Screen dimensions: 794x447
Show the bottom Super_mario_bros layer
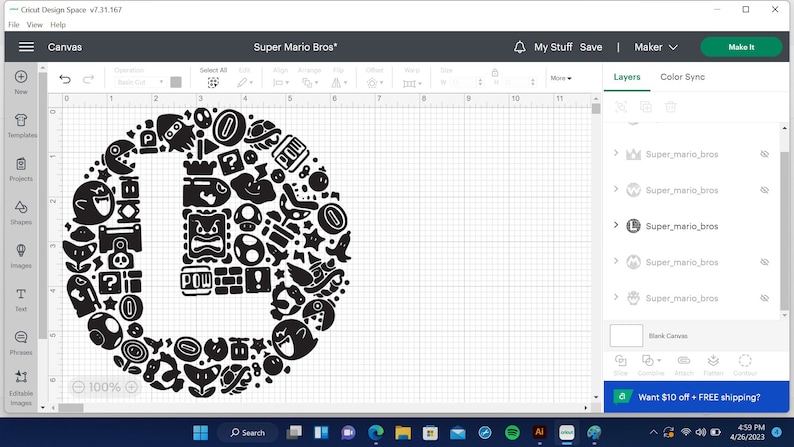click(765, 298)
